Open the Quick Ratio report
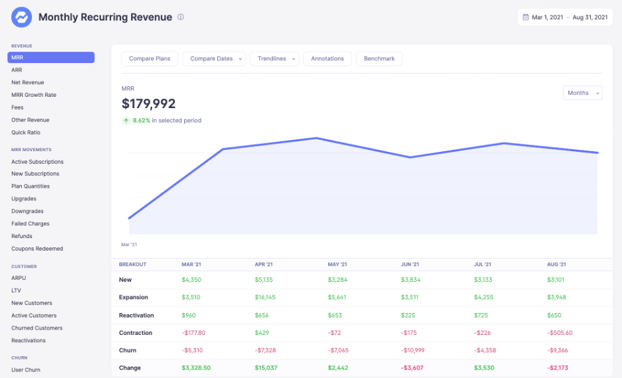The height and width of the screenshot is (378, 622). click(26, 132)
